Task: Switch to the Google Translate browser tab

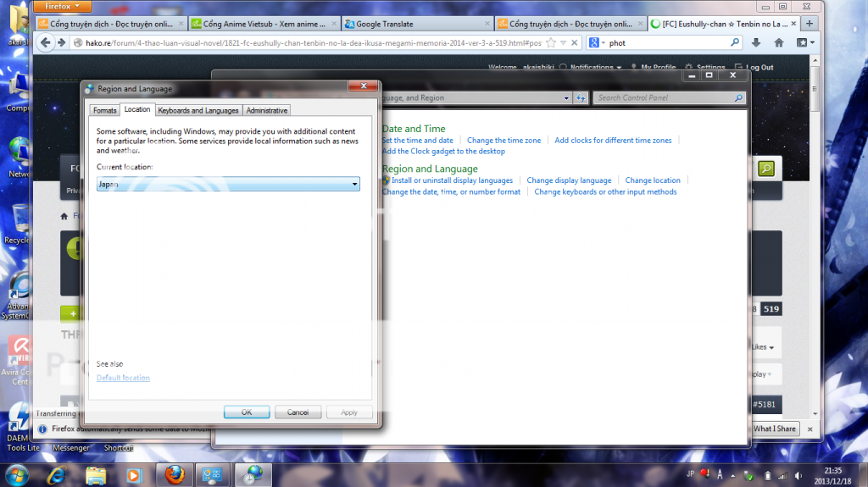Action: click(x=415, y=24)
